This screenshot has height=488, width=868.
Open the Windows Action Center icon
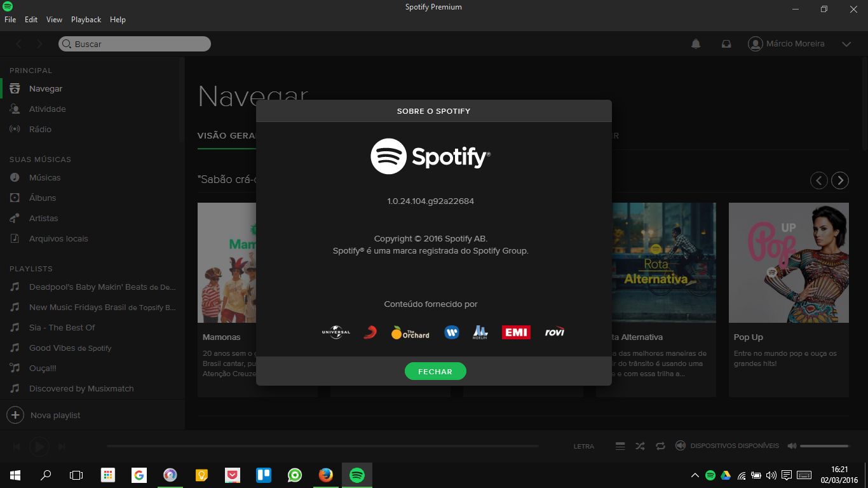[x=787, y=475]
